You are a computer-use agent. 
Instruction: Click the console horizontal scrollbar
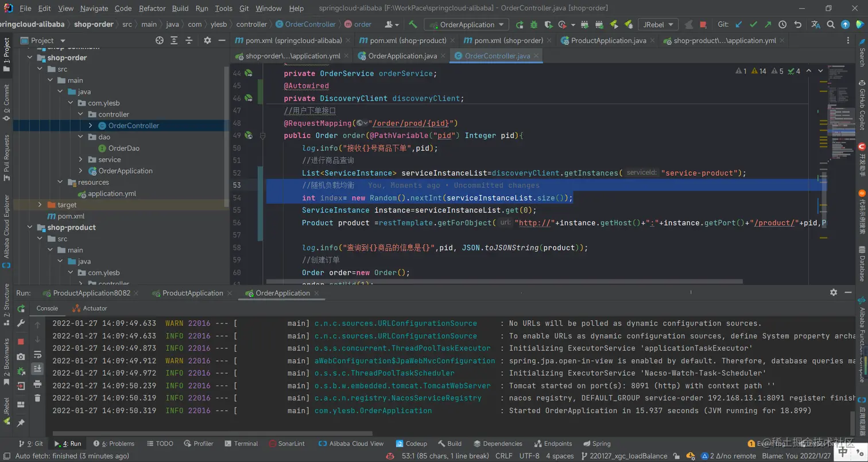pos(212,434)
